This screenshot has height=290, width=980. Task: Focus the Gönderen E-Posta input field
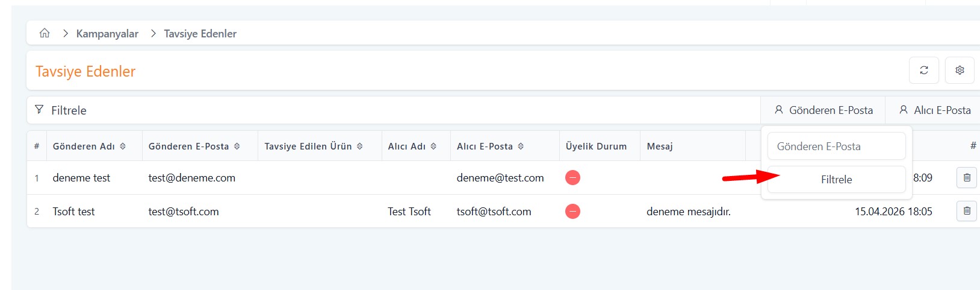click(836, 147)
